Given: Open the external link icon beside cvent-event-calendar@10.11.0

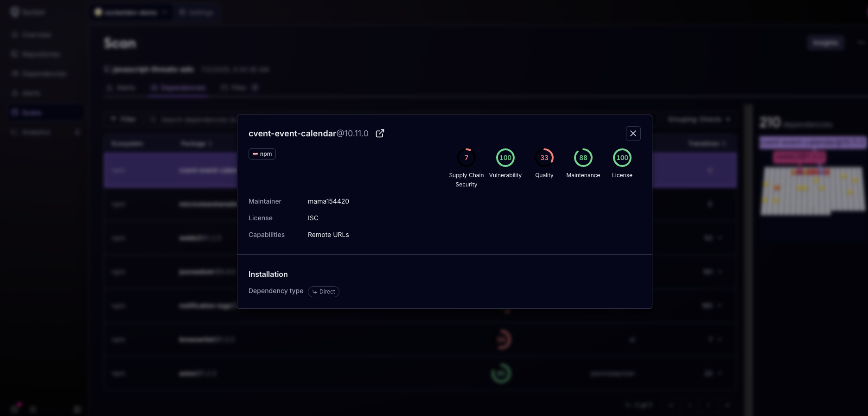Looking at the screenshot, I should pos(380,134).
